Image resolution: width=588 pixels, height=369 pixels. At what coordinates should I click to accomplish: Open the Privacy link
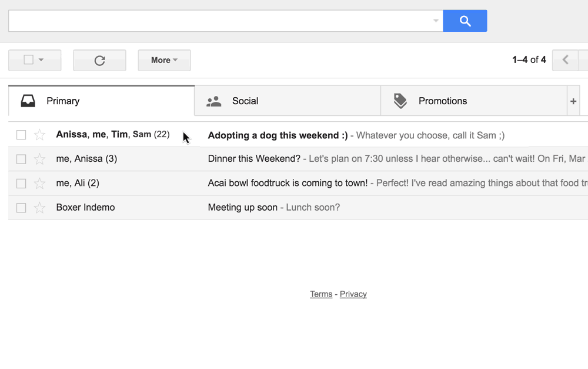[x=353, y=294]
